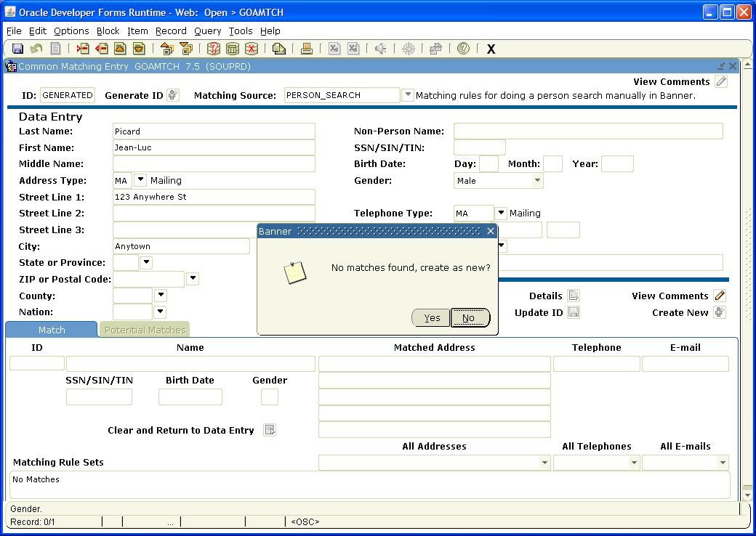The width and height of the screenshot is (756, 536).
Task: Open the Query menu
Action: point(207,31)
